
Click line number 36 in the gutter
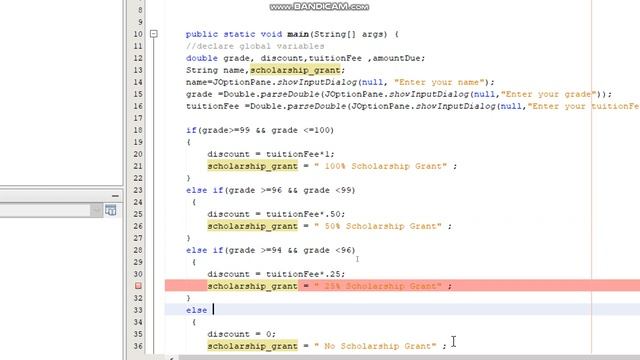pos(138,346)
